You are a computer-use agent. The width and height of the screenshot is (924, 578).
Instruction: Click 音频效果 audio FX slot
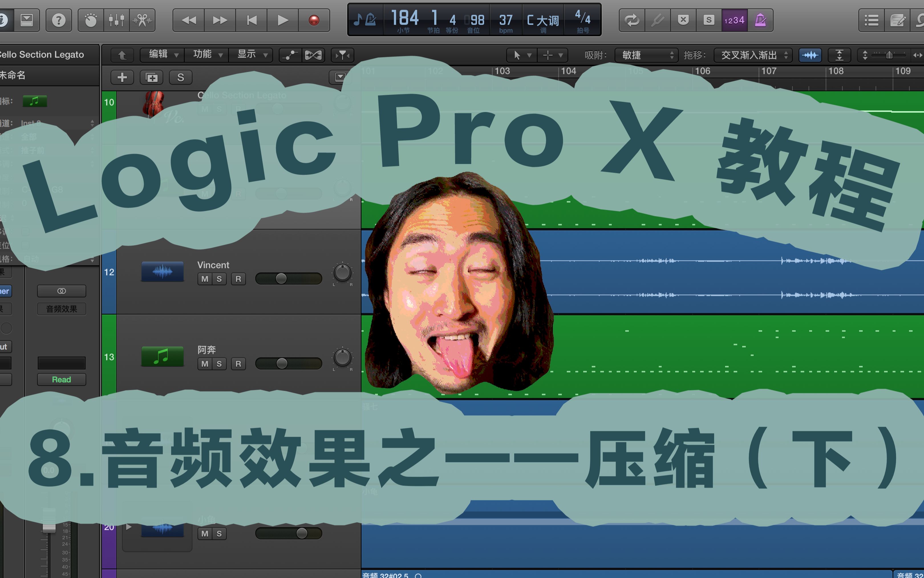62,309
